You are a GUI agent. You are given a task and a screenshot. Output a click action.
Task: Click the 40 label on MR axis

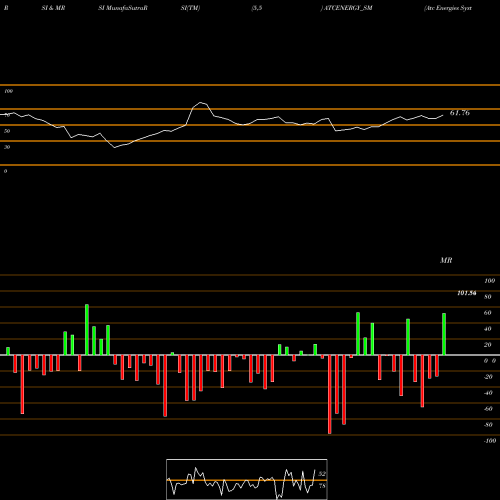(x=488, y=329)
